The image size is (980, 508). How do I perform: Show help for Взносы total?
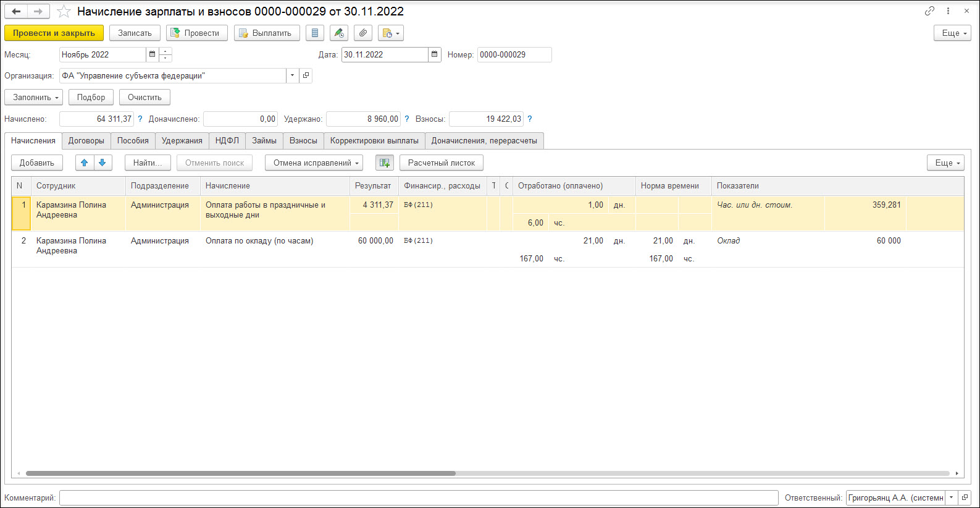(529, 119)
